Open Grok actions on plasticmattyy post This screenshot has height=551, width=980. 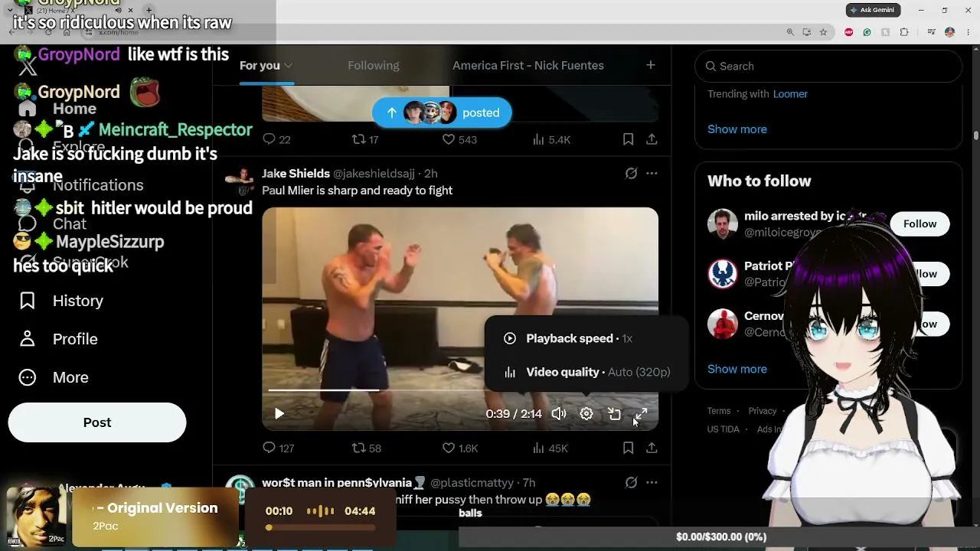[x=631, y=483]
